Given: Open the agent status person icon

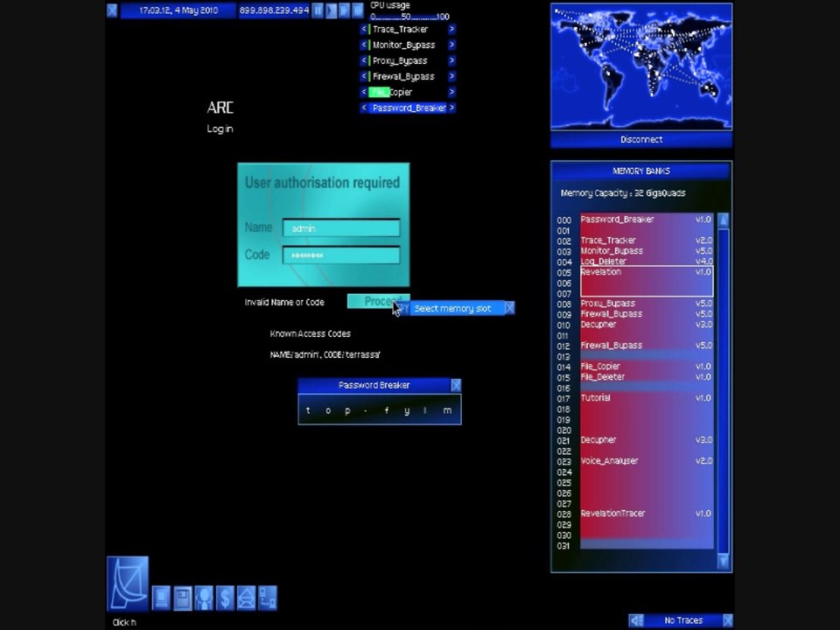Looking at the screenshot, I should click(x=204, y=598).
